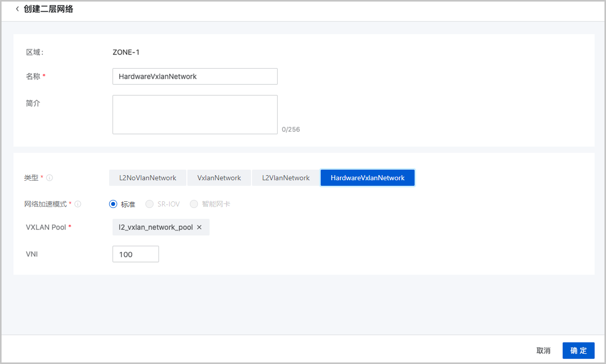This screenshot has width=606, height=364.
Task: Click the info icon next to 类型
Action: [x=49, y=177]
